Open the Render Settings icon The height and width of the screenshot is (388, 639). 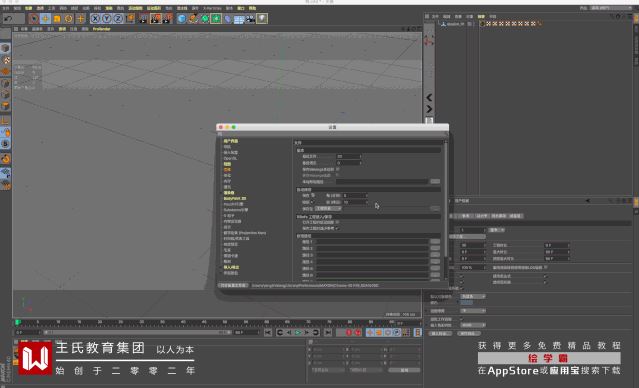click(167, 19)
